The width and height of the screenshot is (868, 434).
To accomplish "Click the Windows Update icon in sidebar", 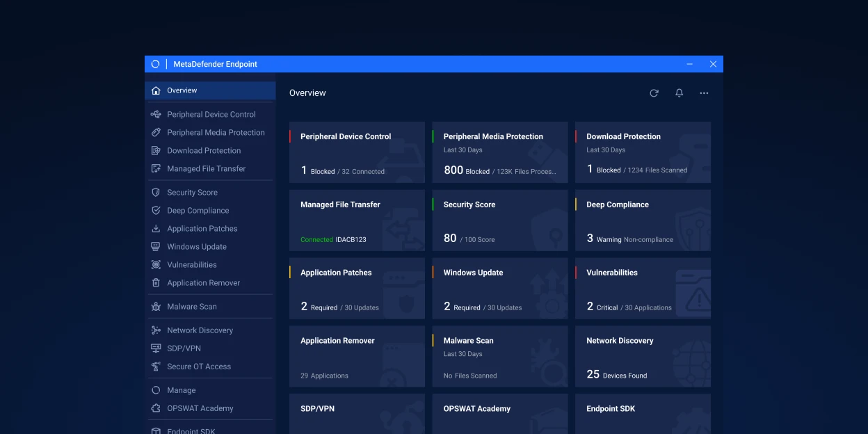I will pos(156,247).
